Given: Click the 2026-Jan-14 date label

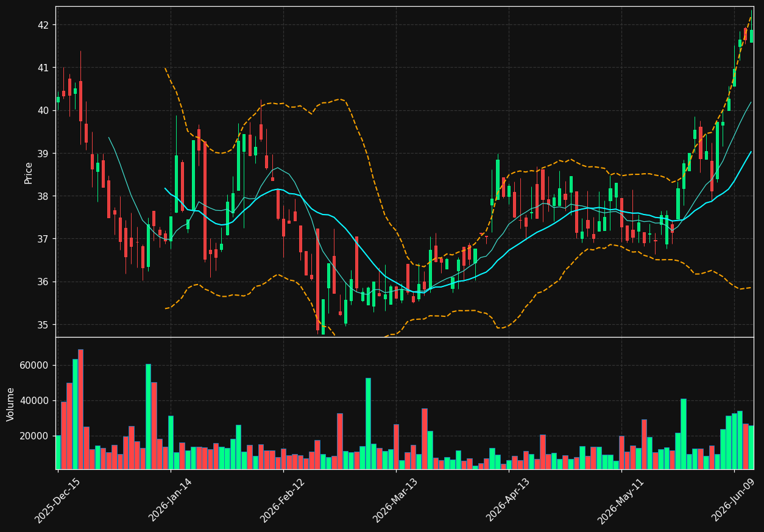Looking at the screenshot, I should 170,500.
